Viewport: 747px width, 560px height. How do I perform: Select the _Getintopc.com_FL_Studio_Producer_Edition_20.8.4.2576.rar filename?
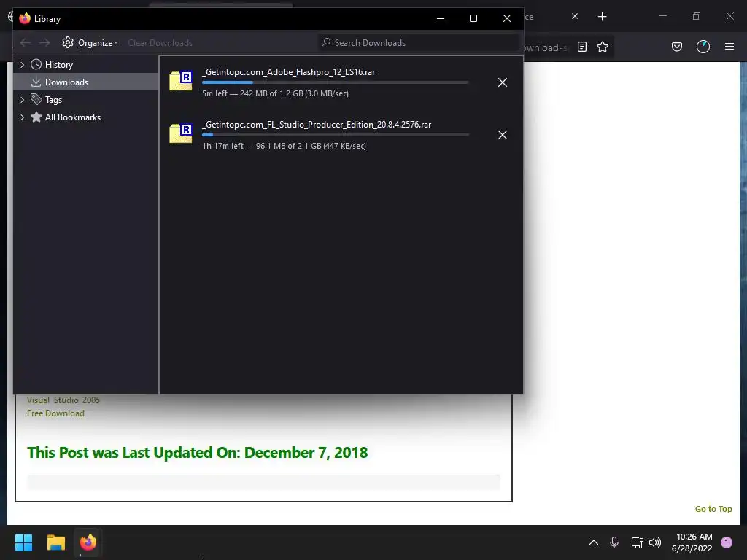(317, 124)
